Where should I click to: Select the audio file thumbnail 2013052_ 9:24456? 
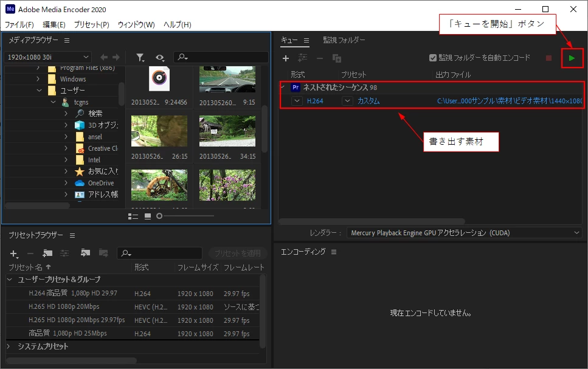pyautogui.click(x=159, y=79)
